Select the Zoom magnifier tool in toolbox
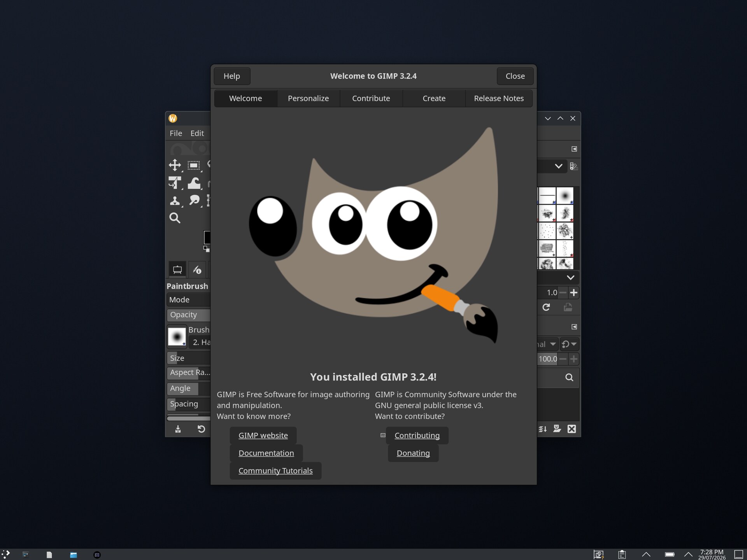The width and height of the screenshot is (747, 560). 175,218
